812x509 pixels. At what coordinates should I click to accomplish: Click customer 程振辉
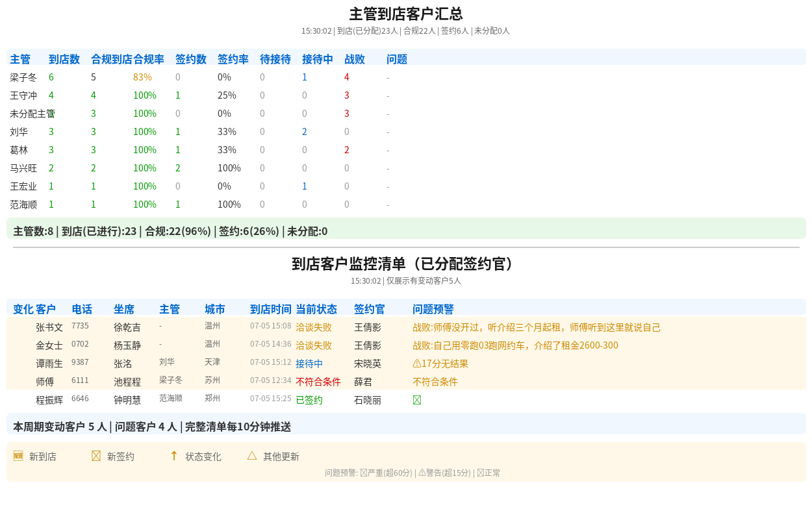[49, 400]
